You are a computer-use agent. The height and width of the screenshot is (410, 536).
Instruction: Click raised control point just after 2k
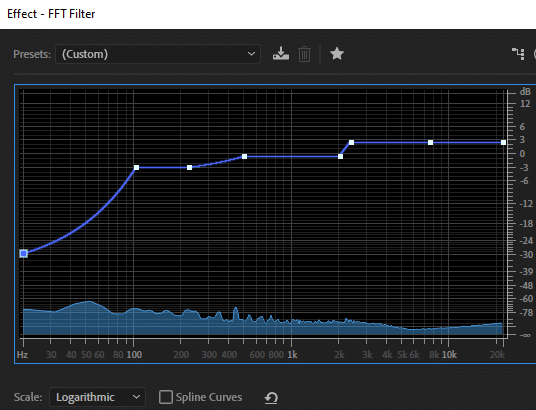351,142
